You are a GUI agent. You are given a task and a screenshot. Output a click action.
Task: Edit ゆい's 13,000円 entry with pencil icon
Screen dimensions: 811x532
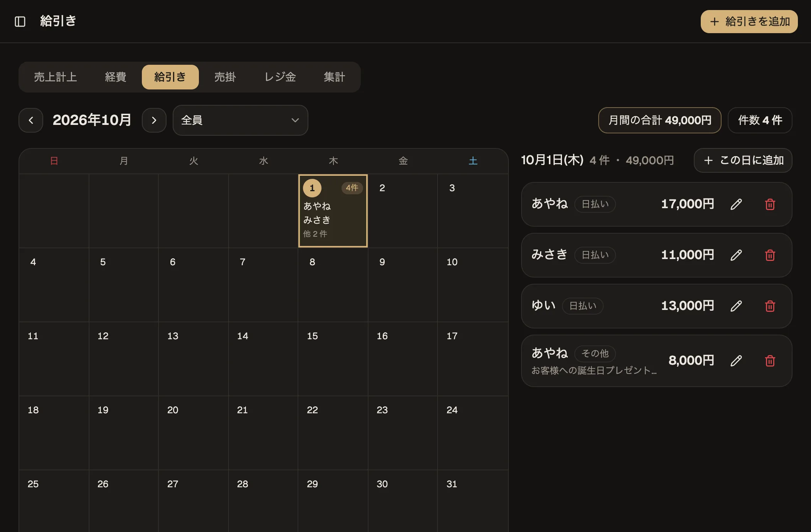click(x=736, y=306)
